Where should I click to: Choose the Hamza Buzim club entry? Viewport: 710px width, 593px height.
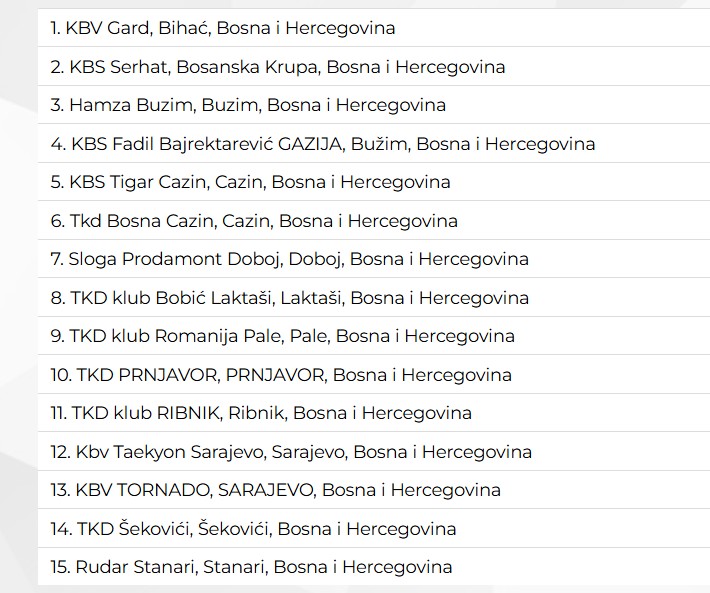pos(374,105)
